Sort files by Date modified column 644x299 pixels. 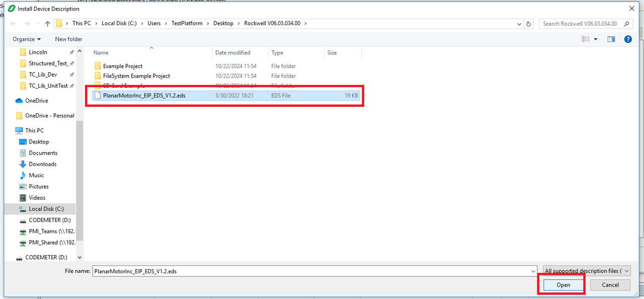pos(232,53)
